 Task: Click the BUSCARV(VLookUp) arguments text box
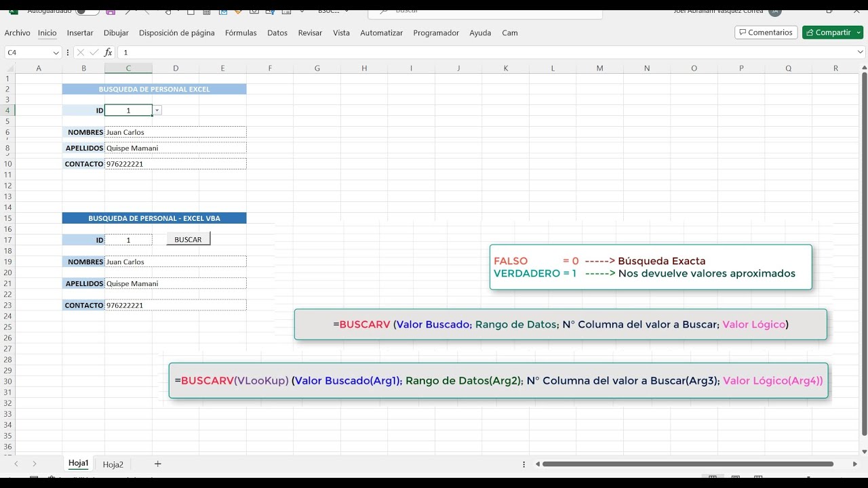click(x=498, y=381)
